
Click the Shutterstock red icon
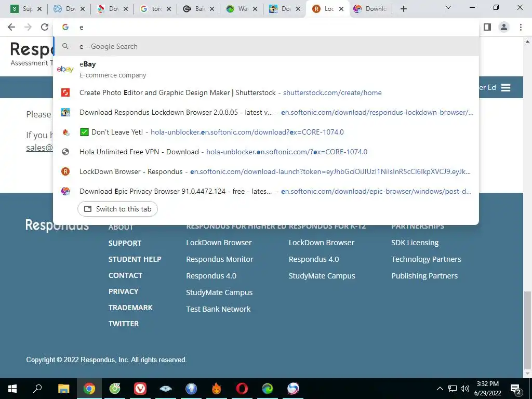(65, 92)
